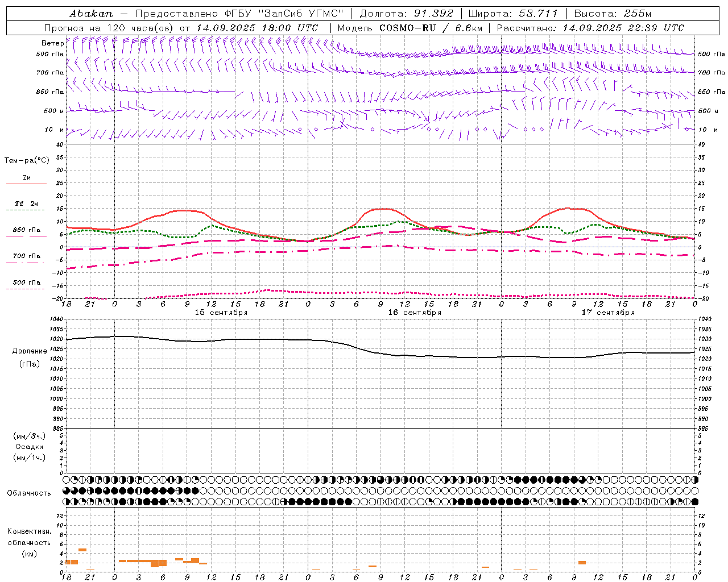The width and height of the screenshot is (728, 582).
Task: Click the station name "Abakan" in the header
Action: [91, 14]
